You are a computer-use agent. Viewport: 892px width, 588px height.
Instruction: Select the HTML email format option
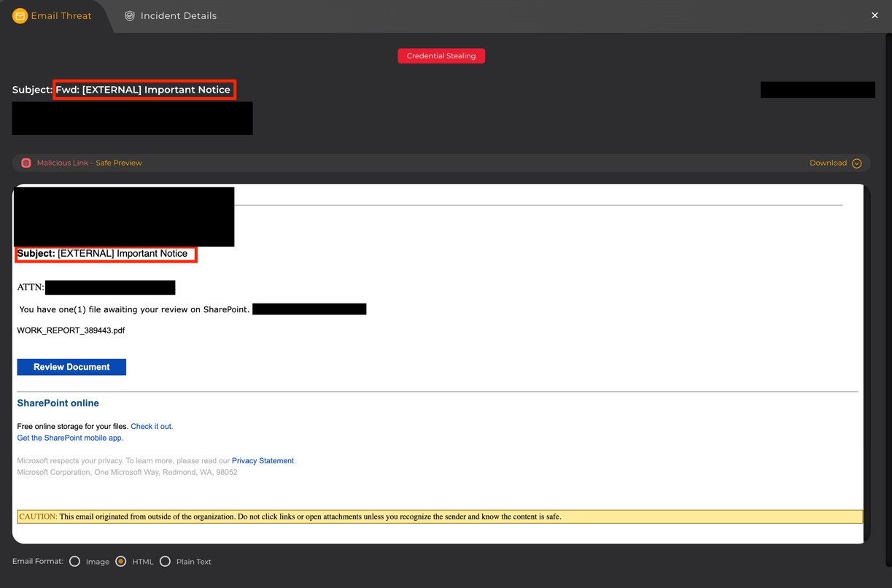[x=121, y=562]
